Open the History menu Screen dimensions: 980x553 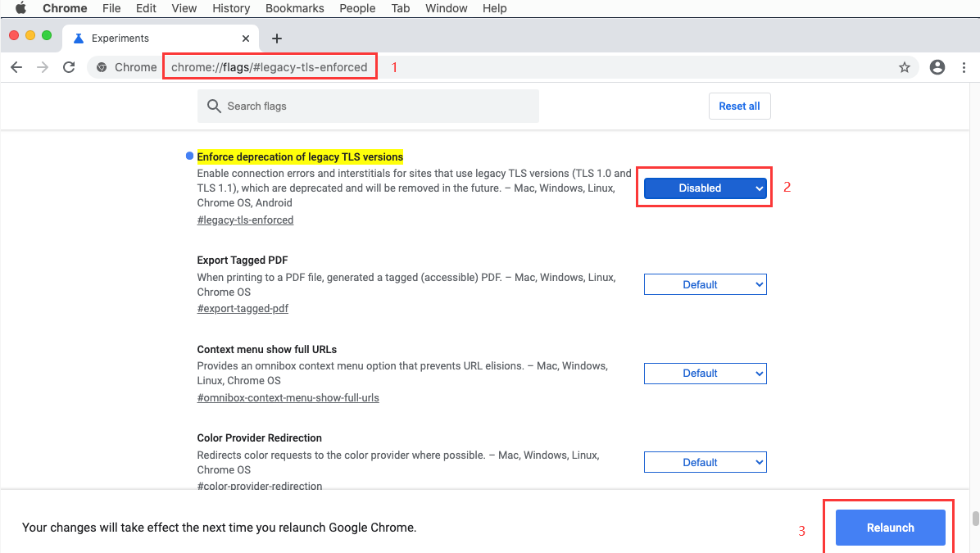[231, 8]
